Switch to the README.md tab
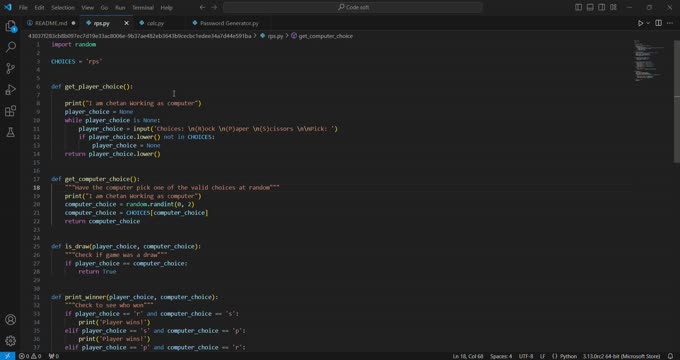Viewport: 680px width, 360px height. (x=51, y=23)
